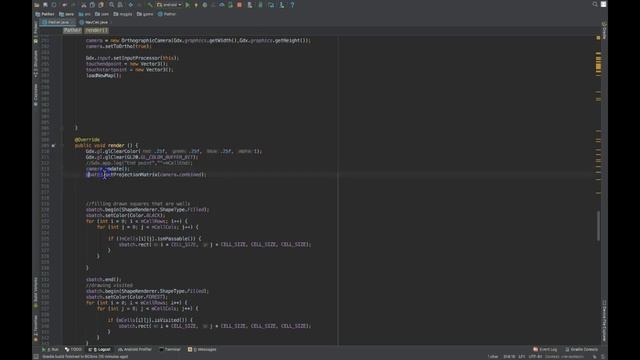640x360 pixels.
Task: Click the Undo toolbar icon
Action: pyautogui.click(x=64, y=5)
